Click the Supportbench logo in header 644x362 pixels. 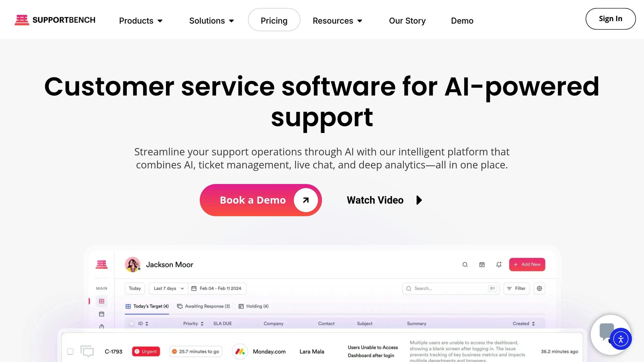(x=55, y=20)
